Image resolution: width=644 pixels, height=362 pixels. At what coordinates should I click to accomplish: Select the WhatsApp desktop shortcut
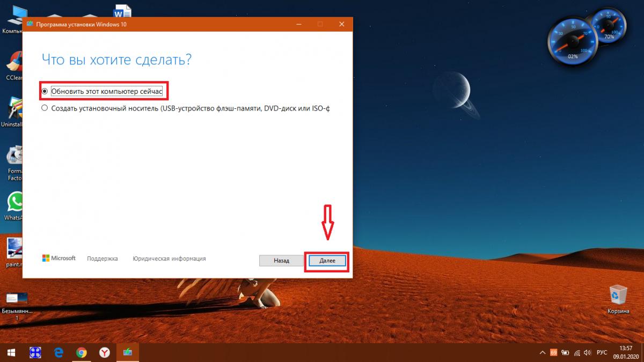pyautogui.click(x=14, y=205)
